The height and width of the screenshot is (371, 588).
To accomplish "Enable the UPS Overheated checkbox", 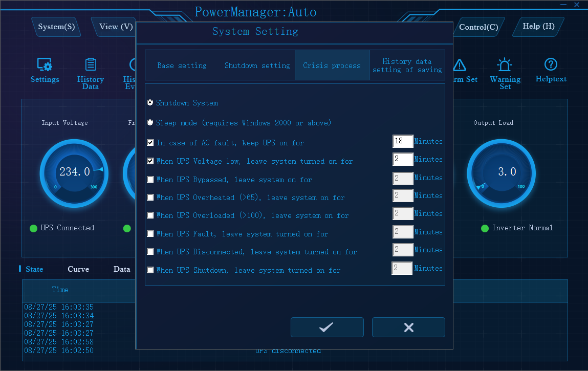I will point(150,198).
